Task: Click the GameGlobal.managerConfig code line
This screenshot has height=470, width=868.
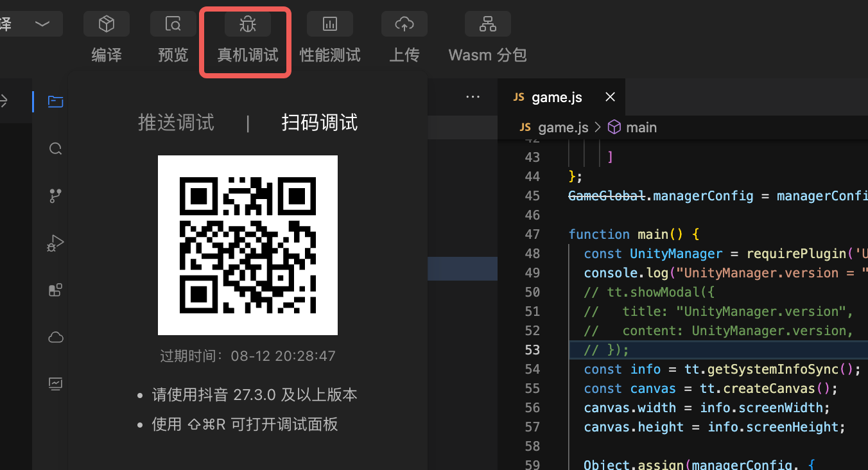Action: tap(718, 196)
